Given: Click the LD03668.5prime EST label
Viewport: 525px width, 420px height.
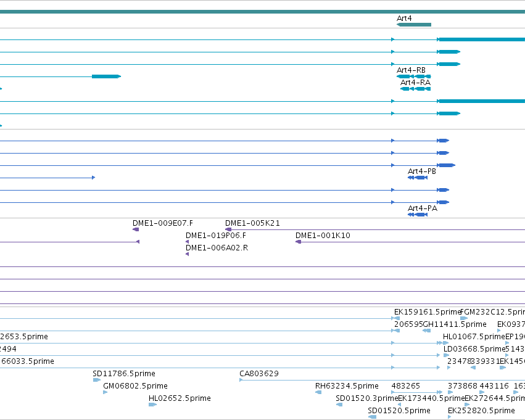Looking at the screenshot, I should tap(474, 350).
